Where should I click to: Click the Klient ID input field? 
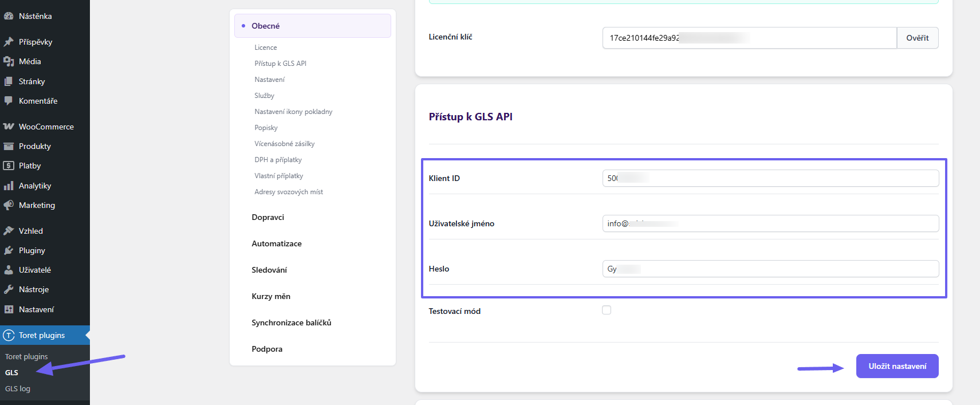771,178
